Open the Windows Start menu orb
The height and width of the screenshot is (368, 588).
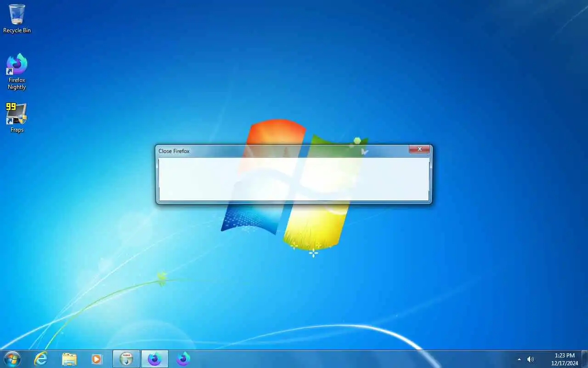pos(12,359)
